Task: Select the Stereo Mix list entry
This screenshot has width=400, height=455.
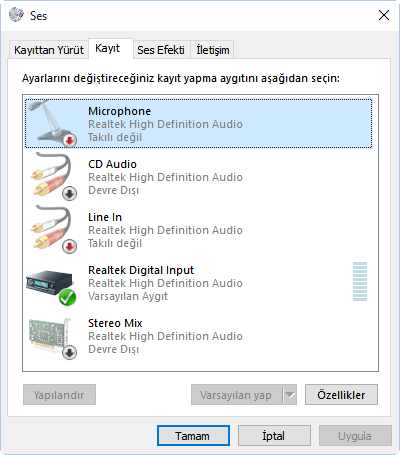Action: click(199, 336)
